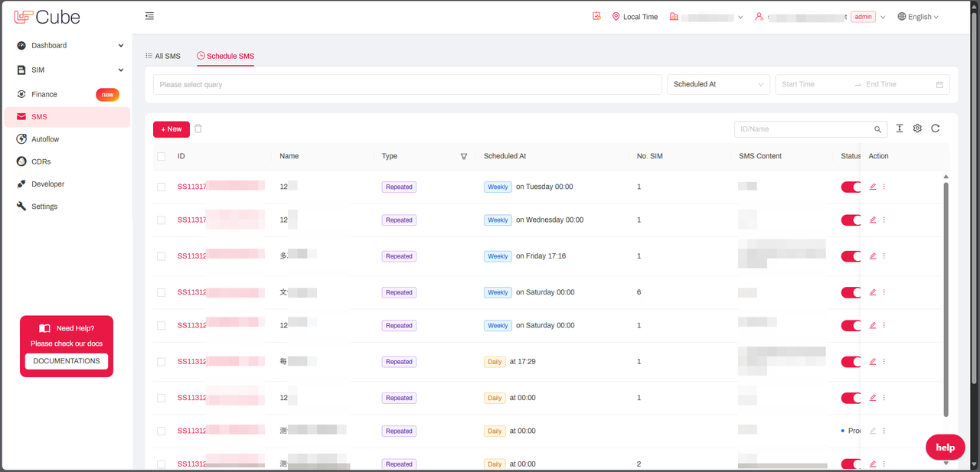Click the table vertical scrollbar
Screen dimensions: 980x472
(x=946, y=298)
